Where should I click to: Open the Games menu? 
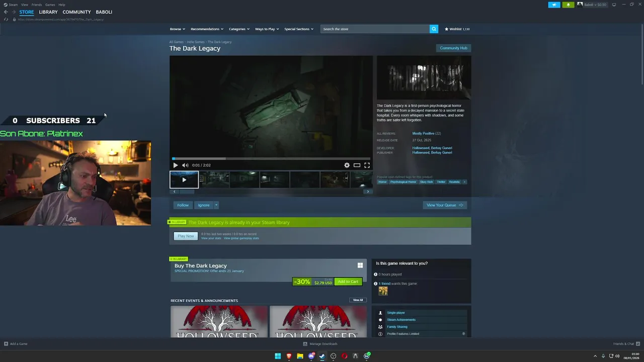pos(50,5)
